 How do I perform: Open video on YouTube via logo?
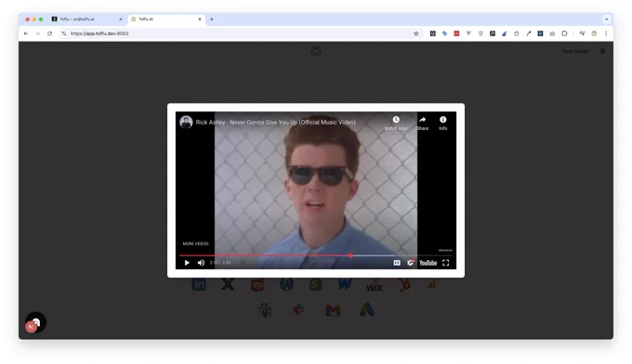click(428, 263)
